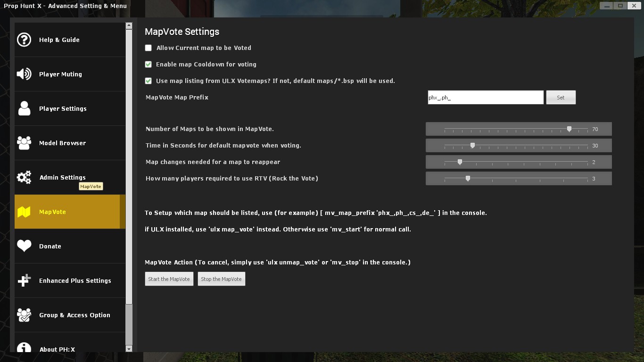Click the Set button for map prefix

click(x=561, y=97)
